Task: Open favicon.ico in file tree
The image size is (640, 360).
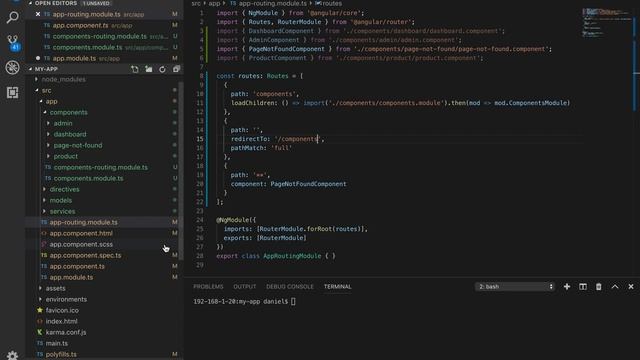Action: coord(62,310)
